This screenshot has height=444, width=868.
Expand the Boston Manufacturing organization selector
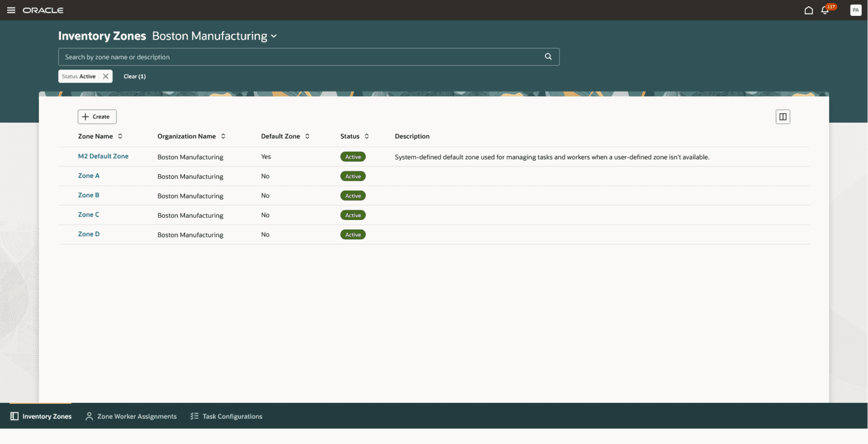click(x=274, y=36)
